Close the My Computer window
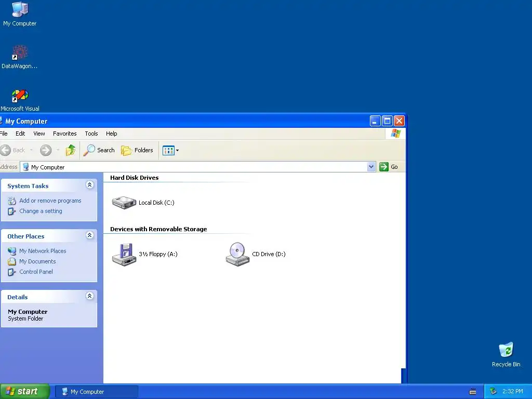The width and height of the screenshot is (532, 399). (x=400, y=121)
